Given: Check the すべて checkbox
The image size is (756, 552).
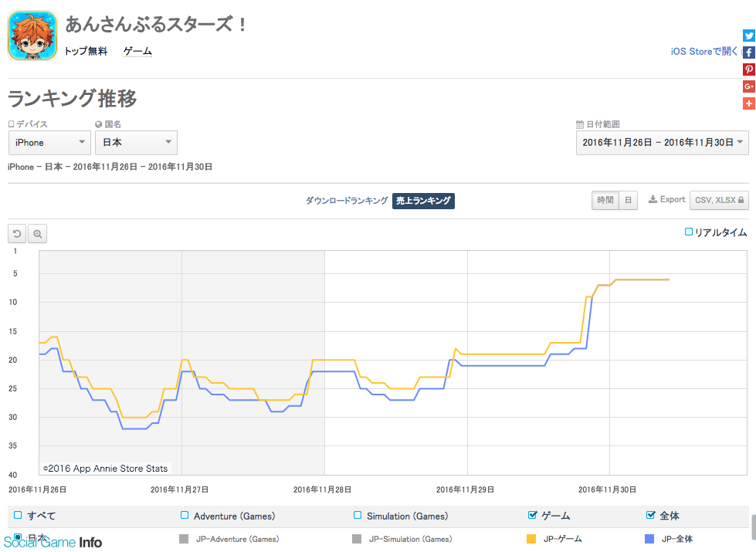Looking at the screenshot, I should pos(18,515).
